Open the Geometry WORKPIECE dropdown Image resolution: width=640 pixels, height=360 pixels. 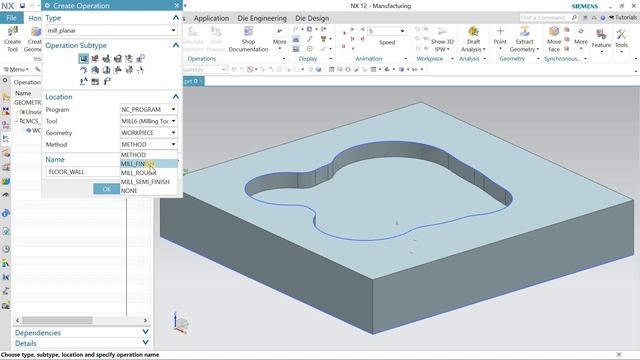pyautogui.click(x=149, y=133)
